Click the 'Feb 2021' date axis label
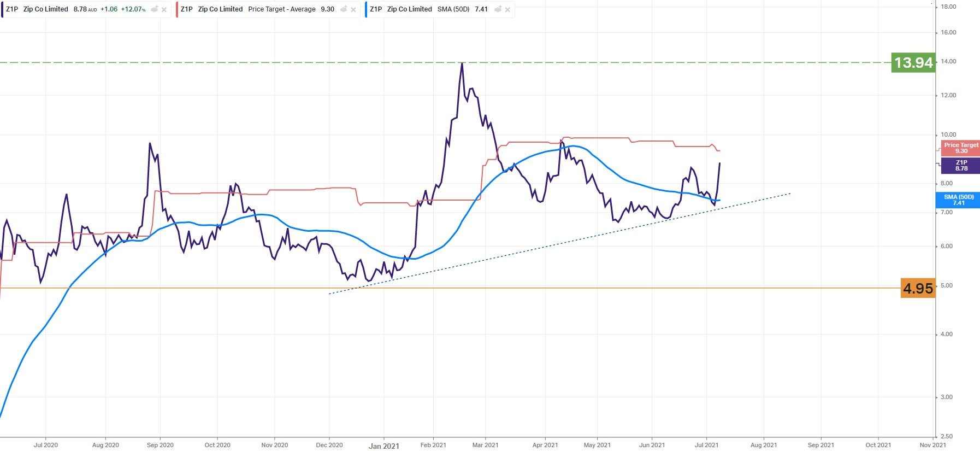This screenshot has height=451, width=980. pos(433,445)
